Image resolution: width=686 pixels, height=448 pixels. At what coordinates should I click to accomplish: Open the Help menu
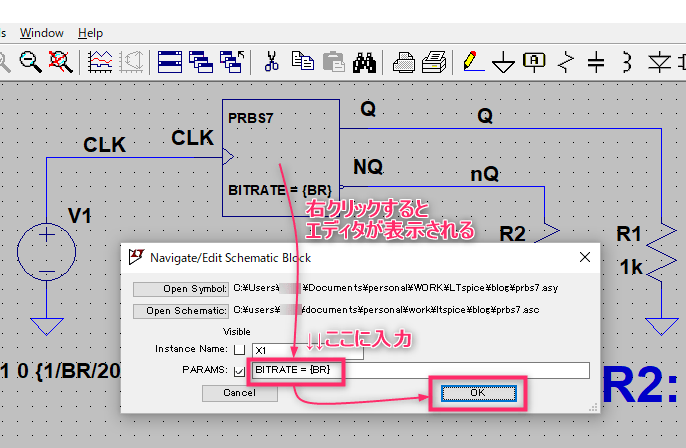tap(90, 33)
